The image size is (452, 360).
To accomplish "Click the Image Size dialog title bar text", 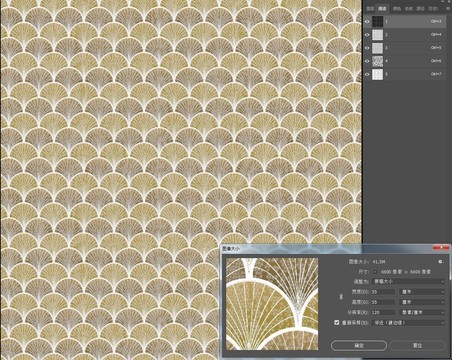I will click(x=231, y=248).
